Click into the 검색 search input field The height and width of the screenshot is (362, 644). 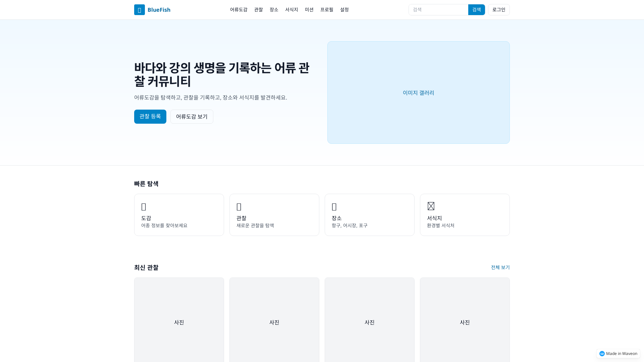436,10
